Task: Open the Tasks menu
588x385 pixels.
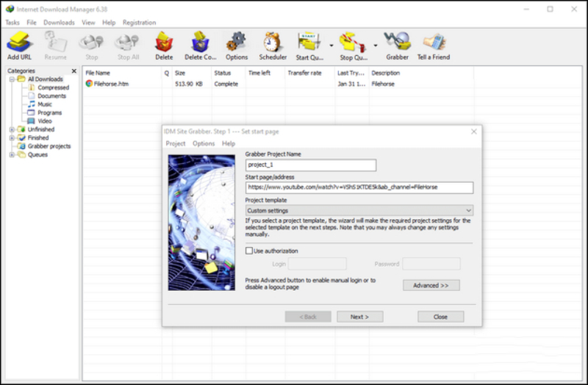Action: point(12,23)
